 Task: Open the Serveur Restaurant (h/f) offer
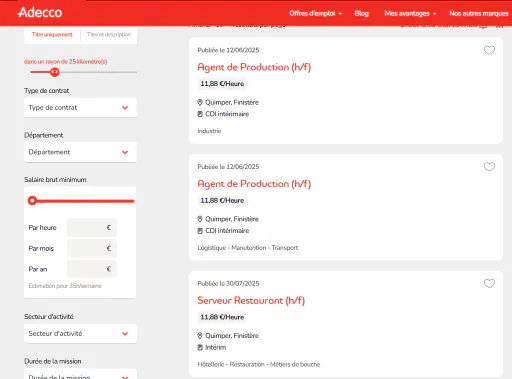point(251,301)
